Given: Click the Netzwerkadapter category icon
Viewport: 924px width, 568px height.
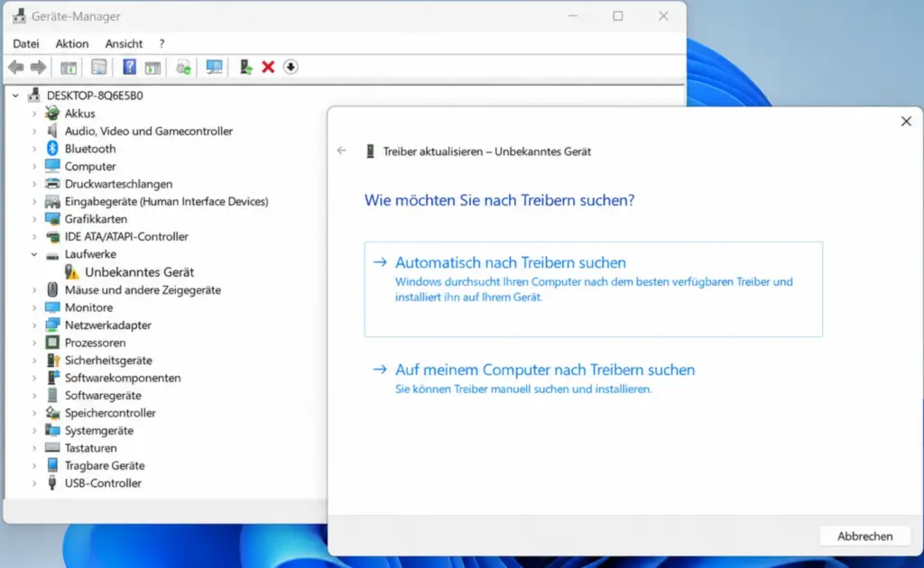Looking at the screenshot, I should point(52,325).
